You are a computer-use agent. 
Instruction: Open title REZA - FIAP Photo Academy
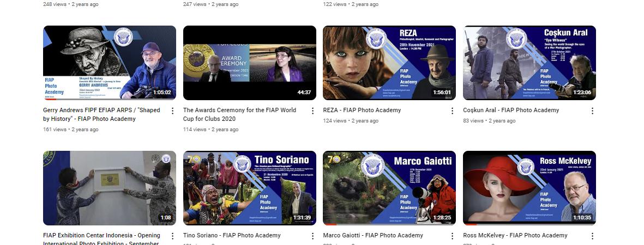(362, 110)
